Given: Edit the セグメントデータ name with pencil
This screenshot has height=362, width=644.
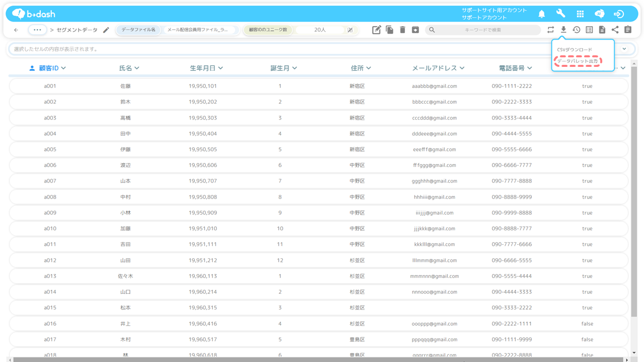Looking at the screenshot, I should (106, 30).
